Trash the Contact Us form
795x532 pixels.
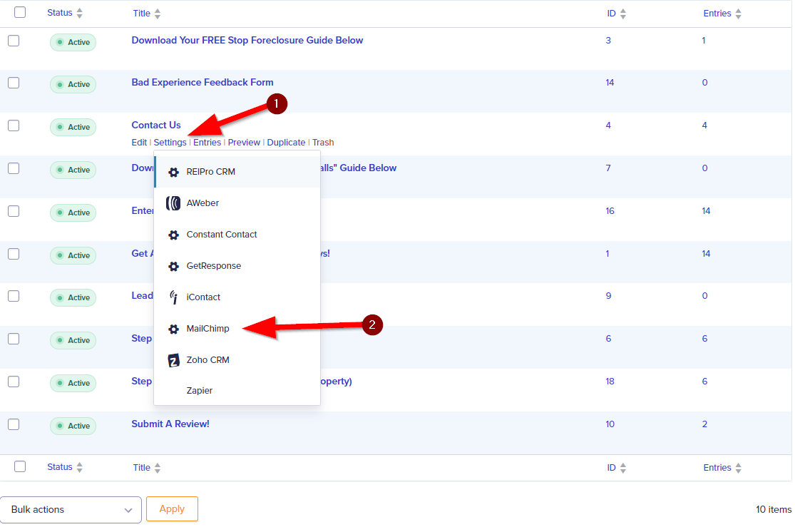[x=323, y=143]
